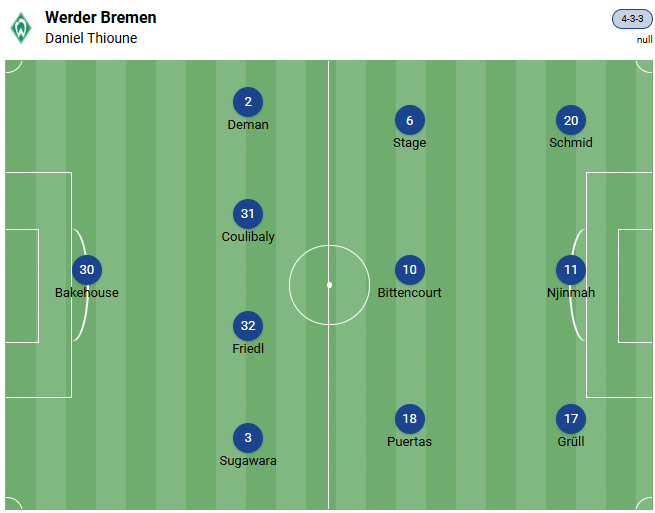This screenshot has height=513, width=655.
Task: Click the Sugawara name label
Action: point(248,461)
